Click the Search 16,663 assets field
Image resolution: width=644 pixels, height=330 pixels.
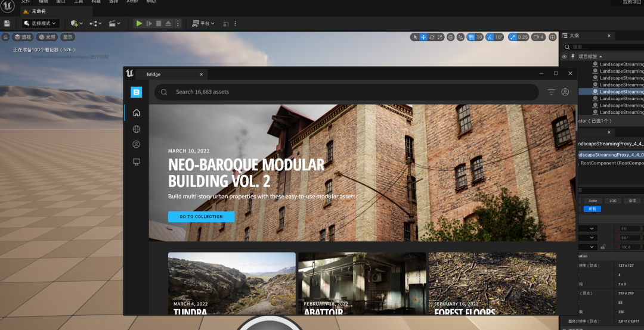click(x=346, y=92)
